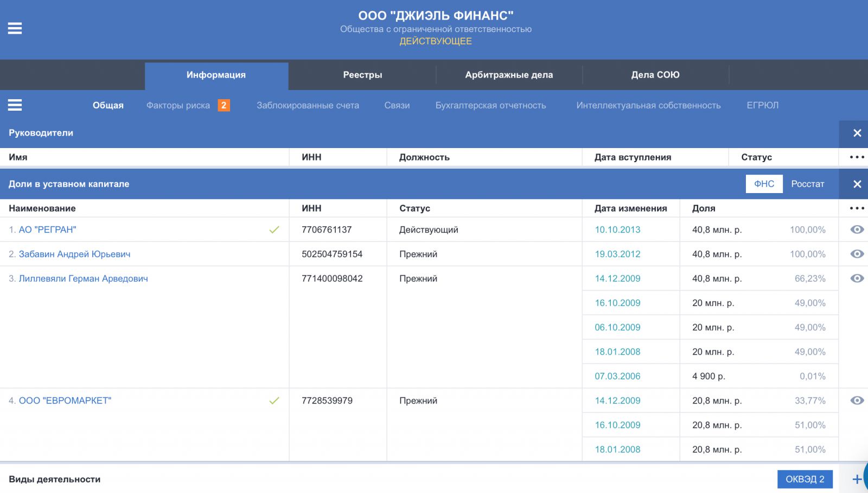
Task: Open Бухгалтерская отчетность subtab
Action: 490,105
